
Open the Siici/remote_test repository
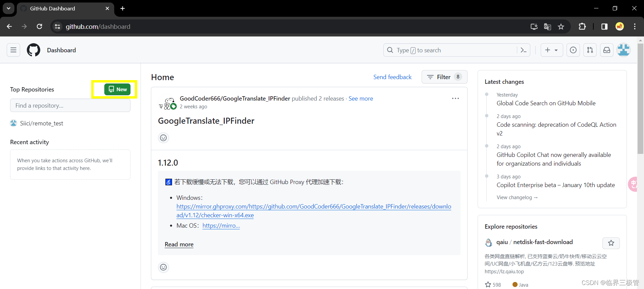41,123
